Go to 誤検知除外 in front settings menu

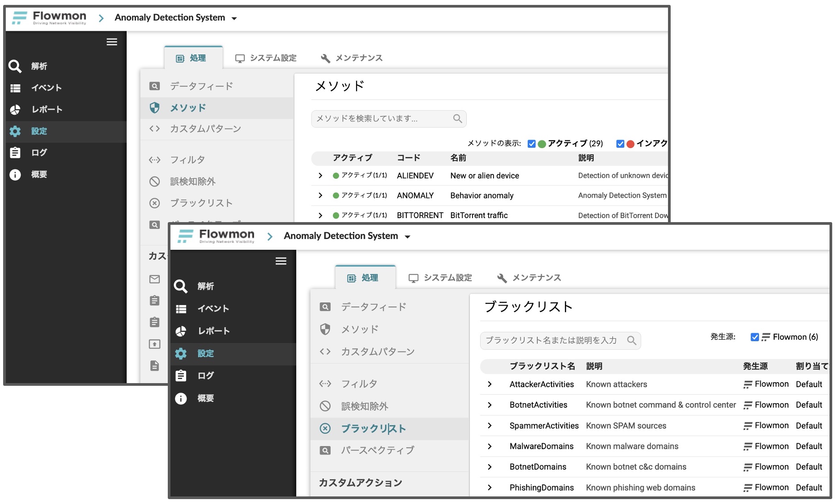pos(365,406)
